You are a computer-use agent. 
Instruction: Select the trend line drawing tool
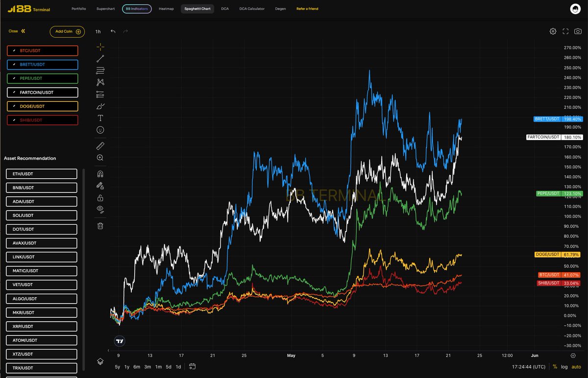pyautogui.click(x=100, y=58)
